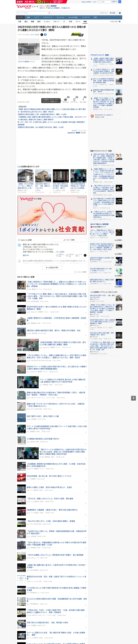Open 購入履歴 link
Screen dimensions: 138x644
click(x=112, y=13)
